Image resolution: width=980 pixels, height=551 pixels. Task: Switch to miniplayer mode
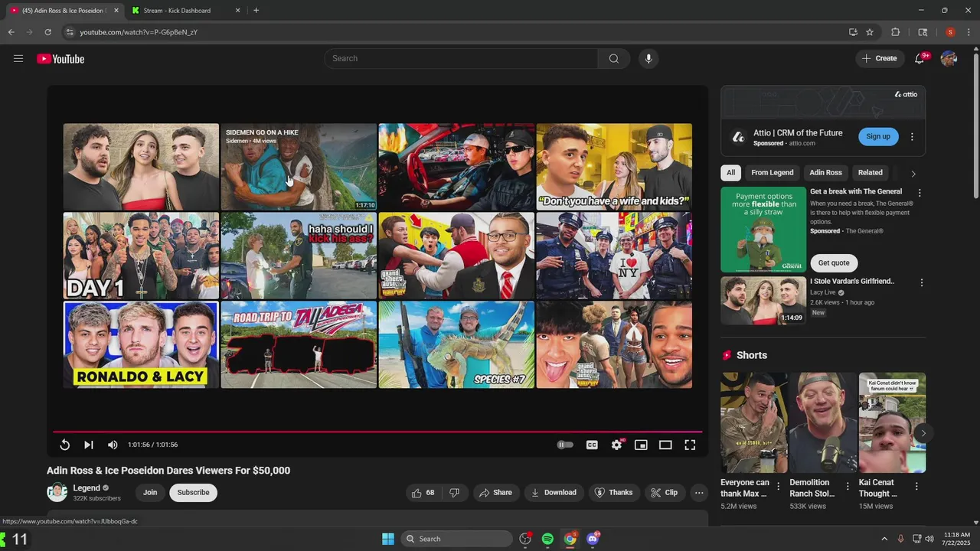[641, 445]
